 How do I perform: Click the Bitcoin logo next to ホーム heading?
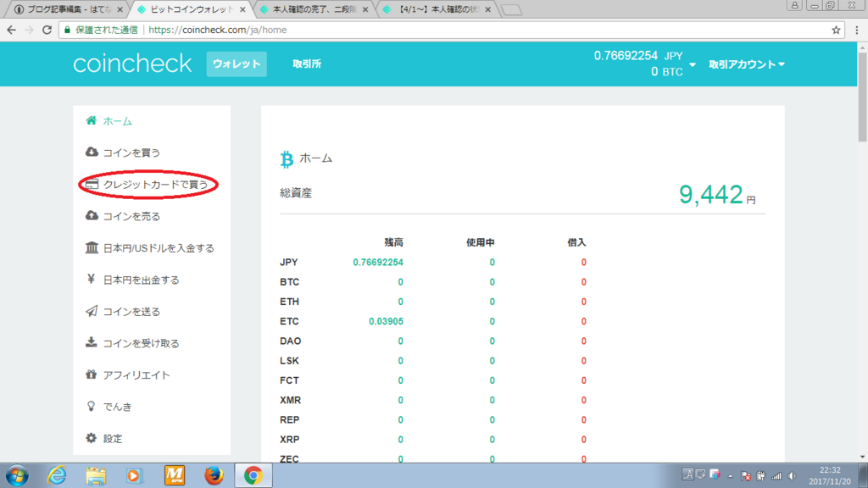(x=287, y=159)
